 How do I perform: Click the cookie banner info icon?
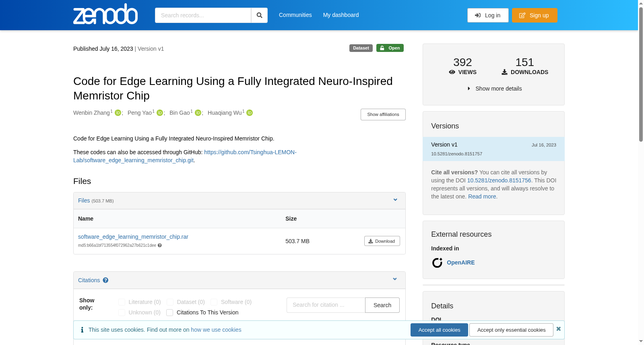(82, 330)
